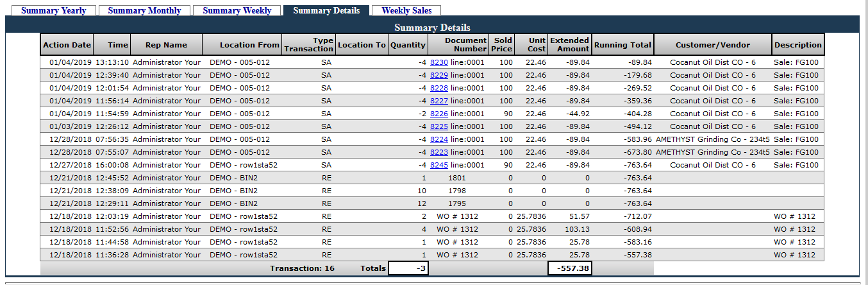The image size is (868, 285).
Task: Open the Summary Monthly tab
Action: [144, 10]
